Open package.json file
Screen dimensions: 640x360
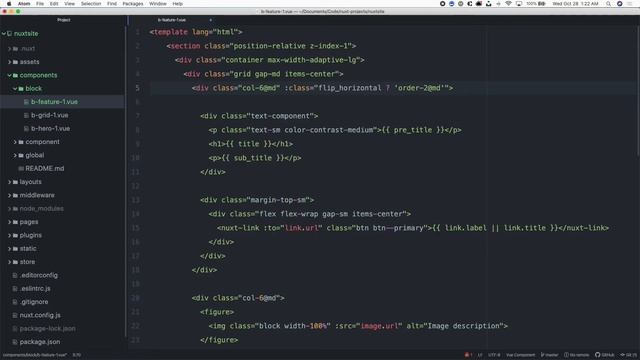[40, 342]
